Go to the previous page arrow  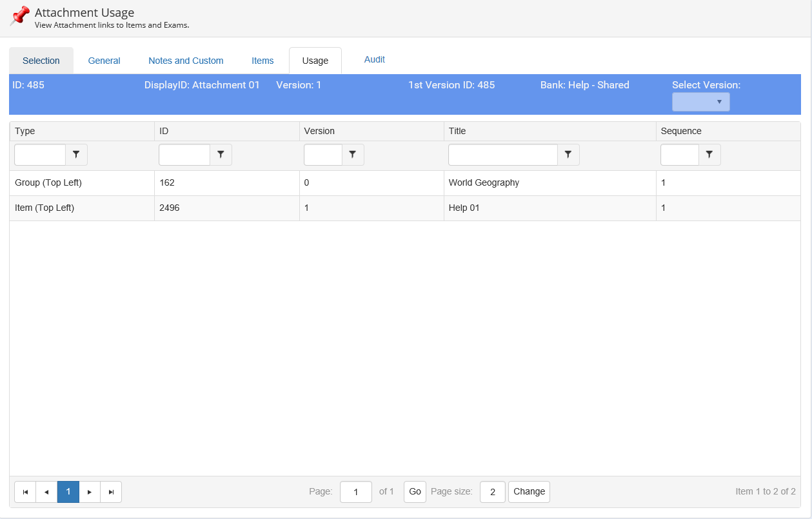click(46, 492)
